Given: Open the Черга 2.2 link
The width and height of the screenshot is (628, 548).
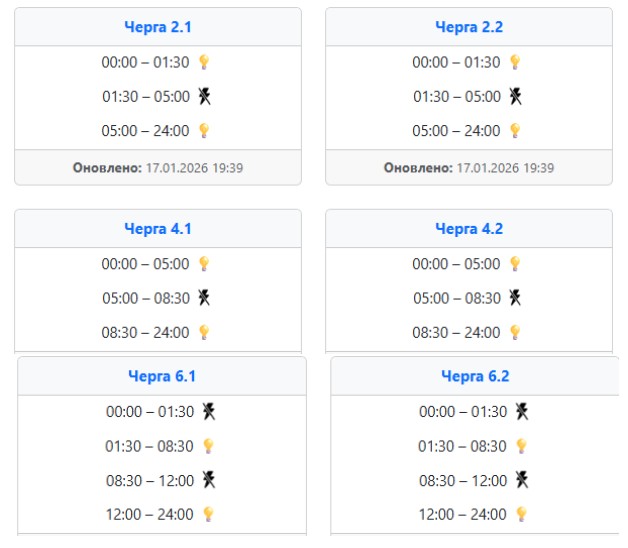Looking at the screenshot, I should [x=469, y=27].
